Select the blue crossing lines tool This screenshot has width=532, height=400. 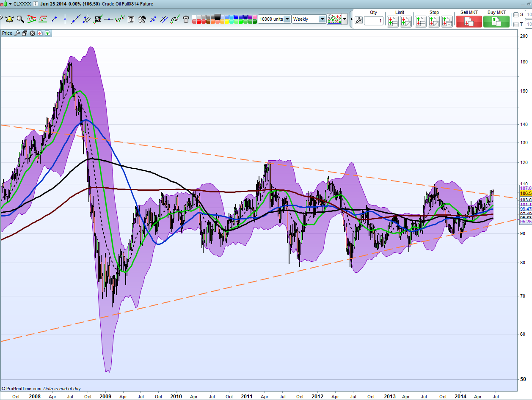pos(163,19)
